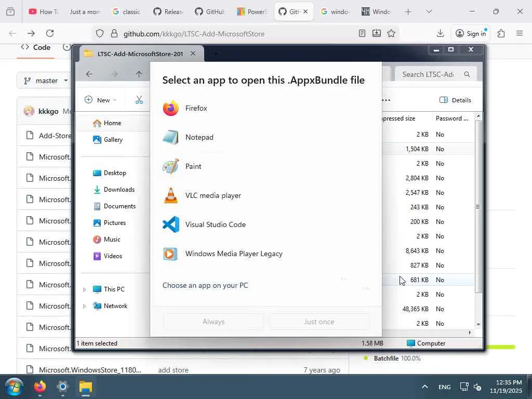The width and height of the screenshot is (532, 399).
Task: Select the row with 8,643 KB size
Action: (x=428, y=251)
